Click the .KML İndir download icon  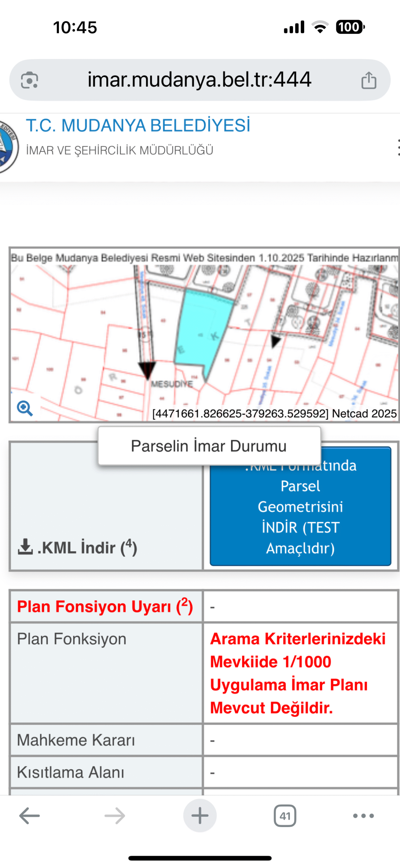coord(25,547)
